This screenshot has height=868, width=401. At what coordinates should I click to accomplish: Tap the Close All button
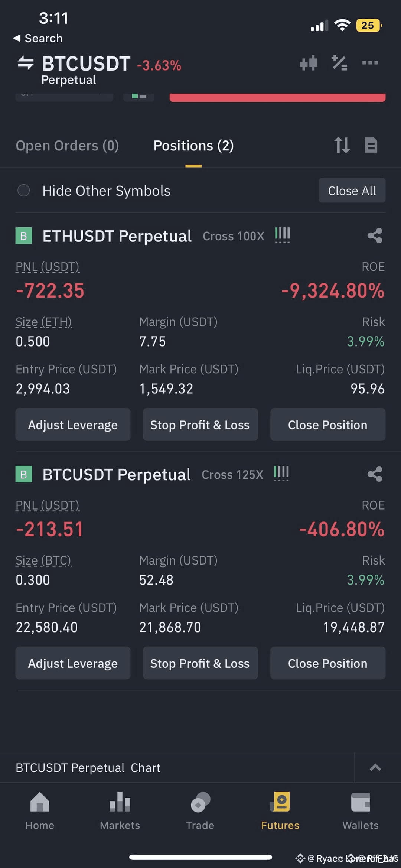click(x=352, y=191)
